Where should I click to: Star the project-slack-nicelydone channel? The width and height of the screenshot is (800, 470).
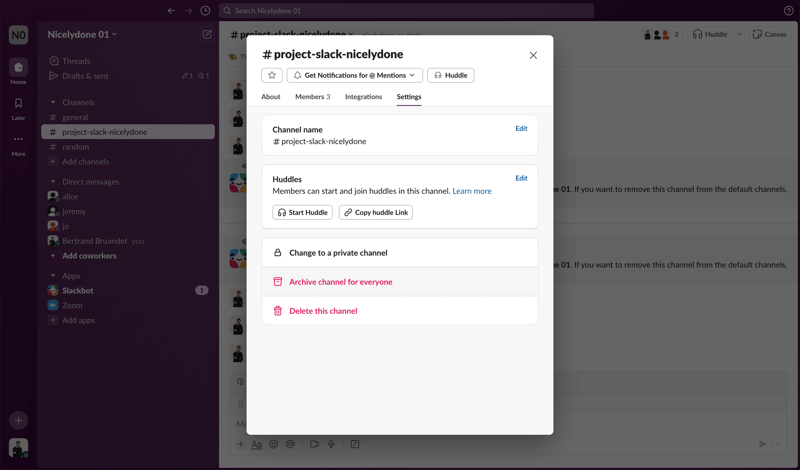pyautogui.click(x=271, y=75)
